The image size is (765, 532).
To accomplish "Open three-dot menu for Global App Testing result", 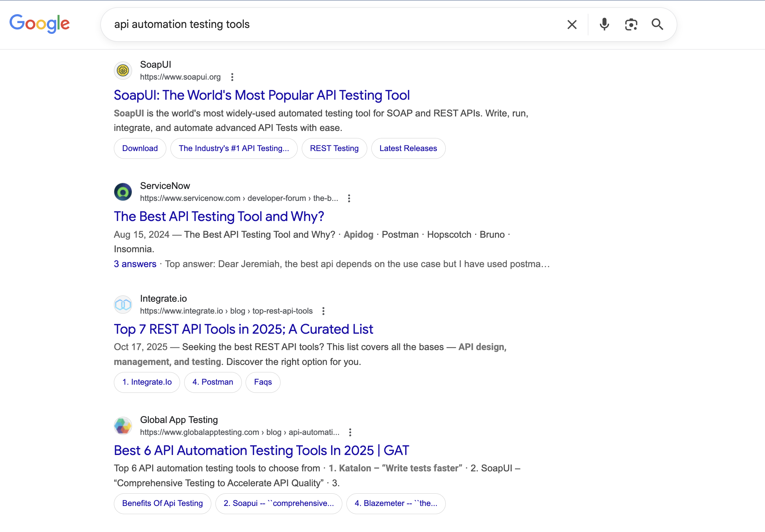I will [x=350, y=432].
